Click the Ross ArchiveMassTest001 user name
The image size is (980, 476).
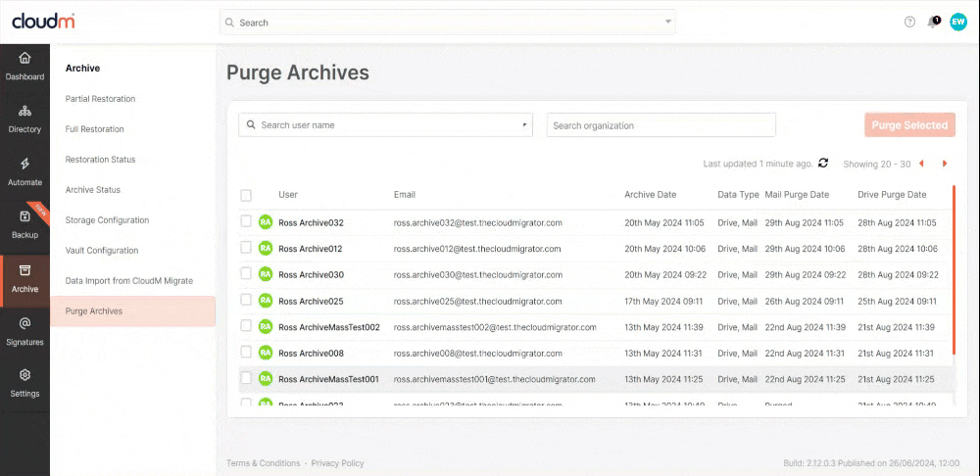[328, 379]
